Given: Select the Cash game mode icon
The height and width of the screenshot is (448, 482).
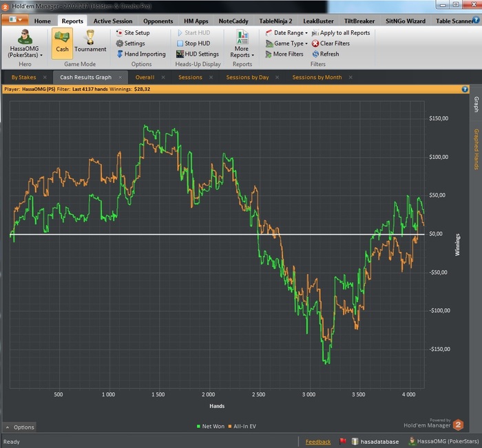Looking at the screenshot, I should (x=62, y=37).
